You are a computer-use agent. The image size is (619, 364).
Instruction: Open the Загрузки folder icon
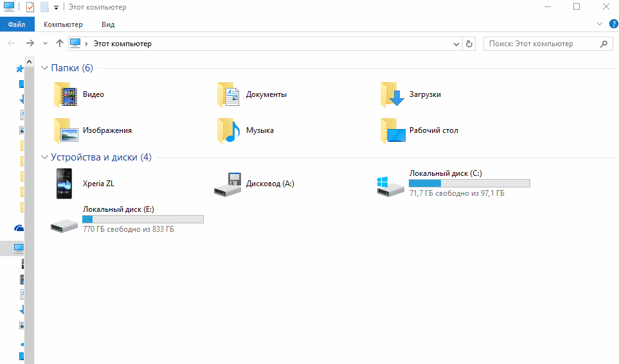pos(392,94)
